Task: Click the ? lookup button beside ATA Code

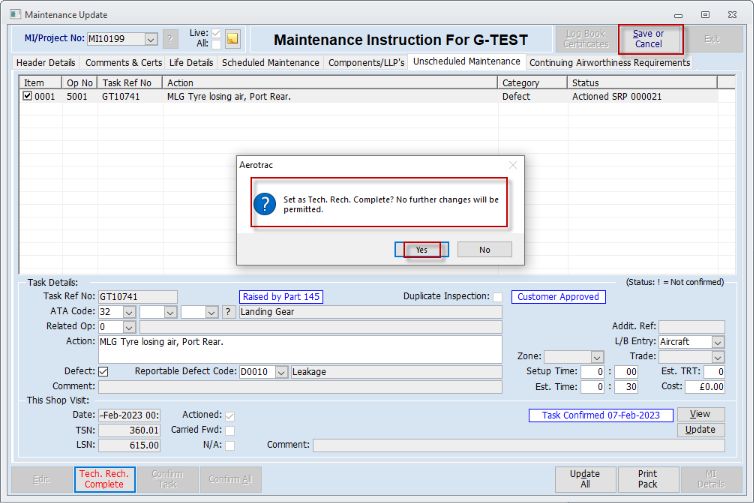Action: (x=228, y=312)
